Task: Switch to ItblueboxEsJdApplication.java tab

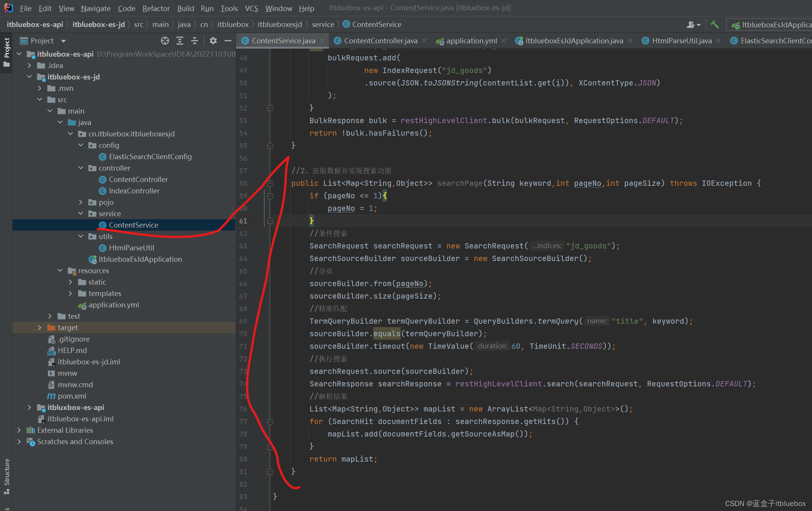Action: click(x=574, y=41)
